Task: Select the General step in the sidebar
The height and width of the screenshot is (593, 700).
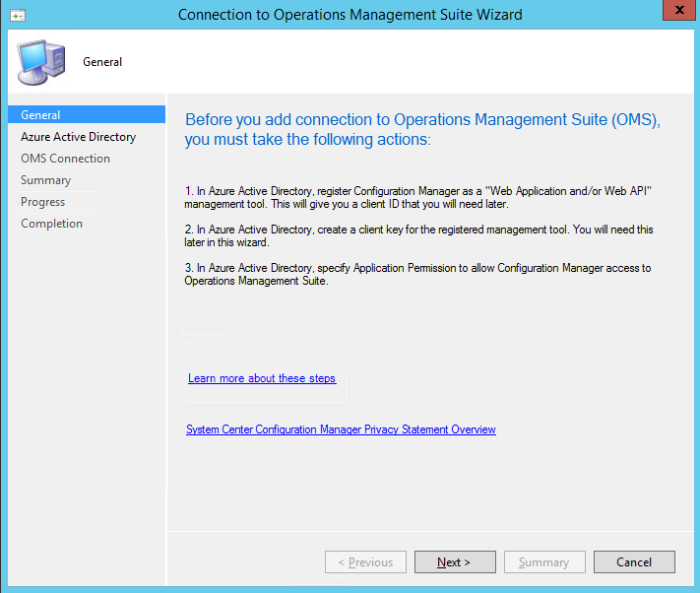Action: (x=41, y=115)
